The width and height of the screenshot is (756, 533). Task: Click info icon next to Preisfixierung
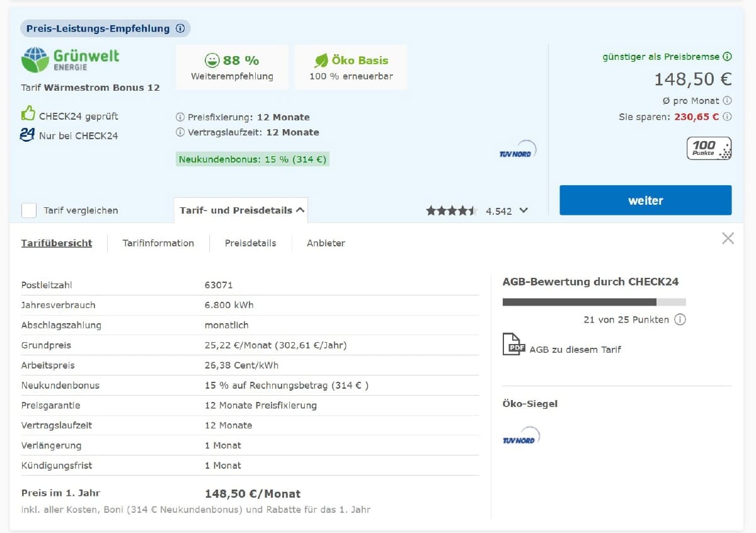tap(180, 117)
